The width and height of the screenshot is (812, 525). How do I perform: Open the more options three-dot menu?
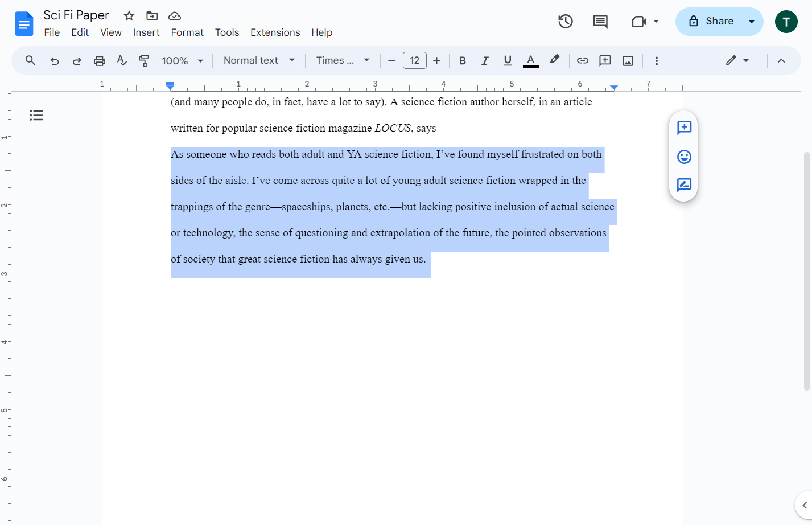pyautogui.click(x=657, y=61)
